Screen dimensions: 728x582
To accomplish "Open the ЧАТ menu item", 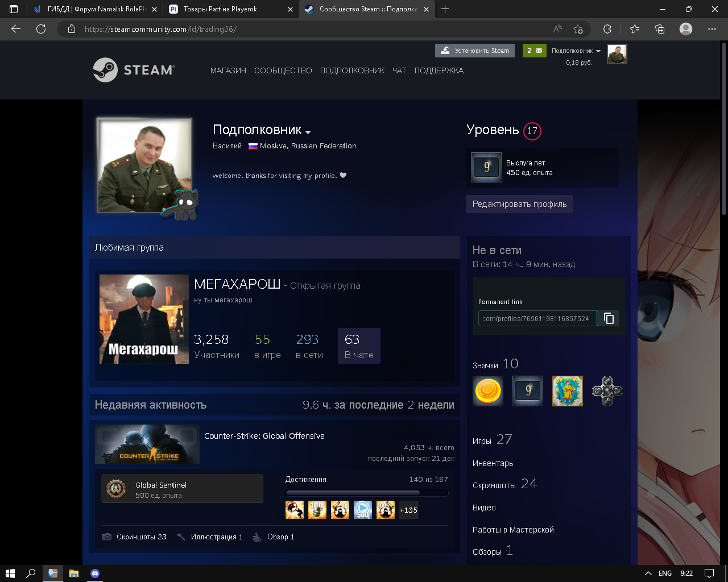I will coord(399,70).
